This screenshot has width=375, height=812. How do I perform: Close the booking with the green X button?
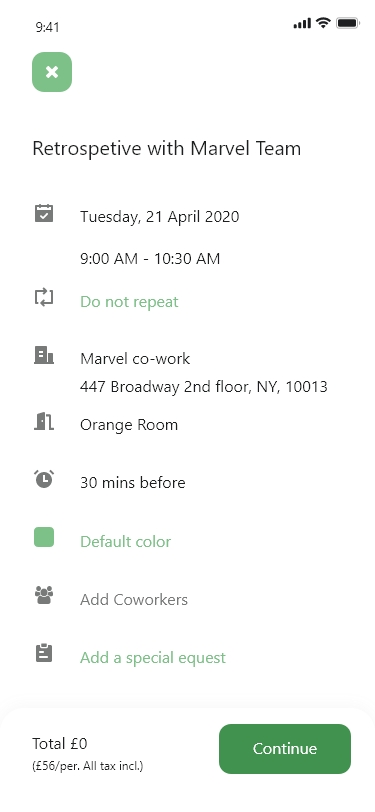tap(52, 72)
